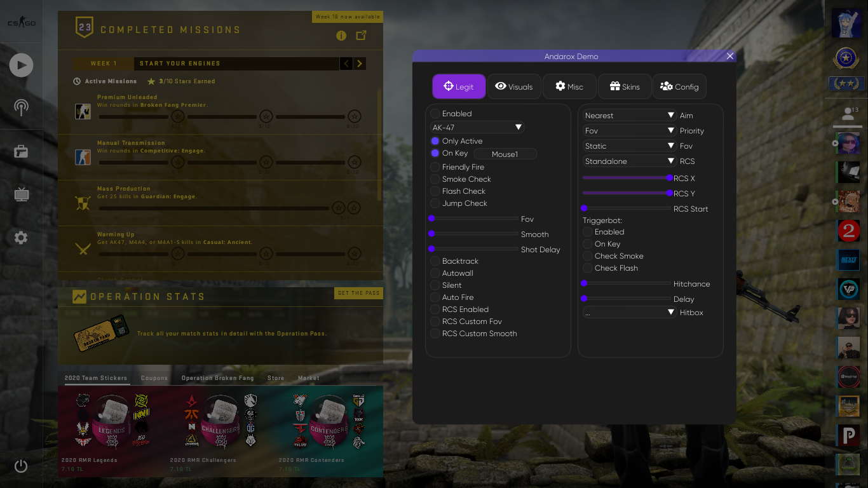Close the Andarox Demo window
This screenshot has height=488, width=868.
click(730, 56)
